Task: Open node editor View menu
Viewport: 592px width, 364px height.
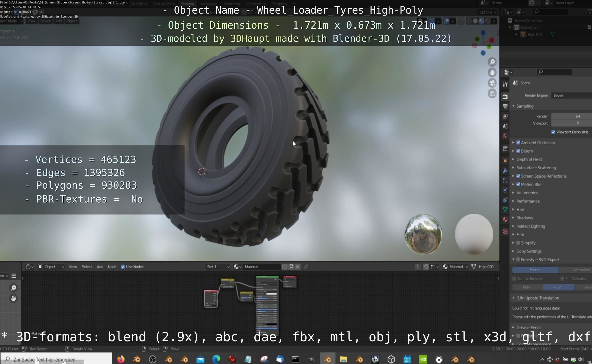Action: (x=73, y=267)
